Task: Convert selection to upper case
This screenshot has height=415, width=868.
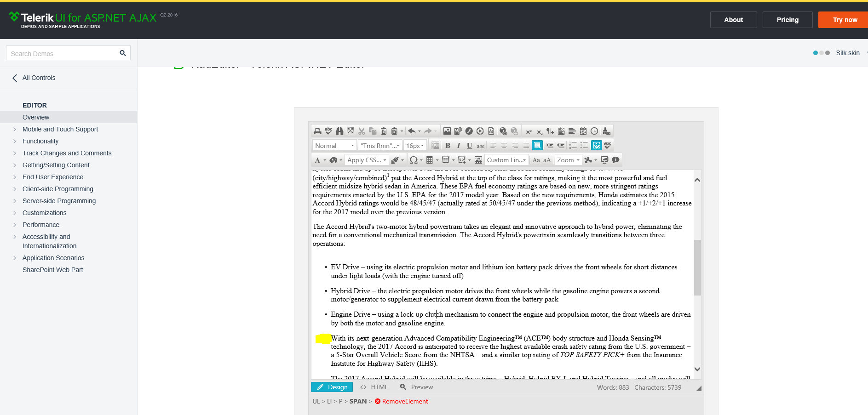Action: point(547,160)
